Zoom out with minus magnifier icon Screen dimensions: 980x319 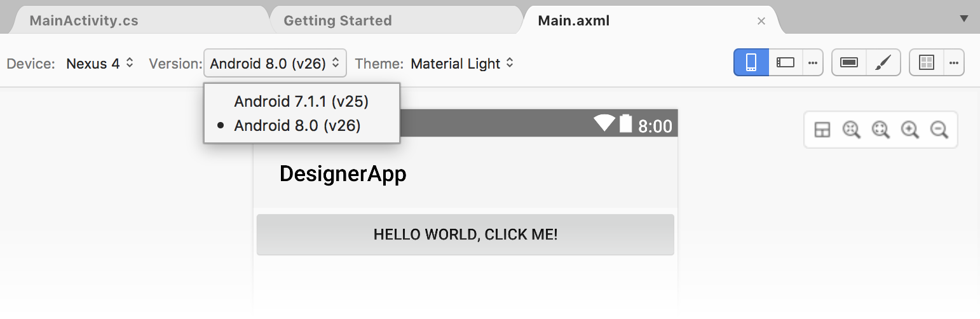[x=939, y=130]
